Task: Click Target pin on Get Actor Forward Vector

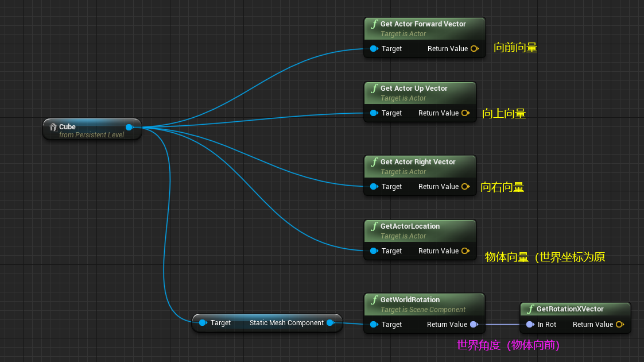Action: [x=374, y=48]
